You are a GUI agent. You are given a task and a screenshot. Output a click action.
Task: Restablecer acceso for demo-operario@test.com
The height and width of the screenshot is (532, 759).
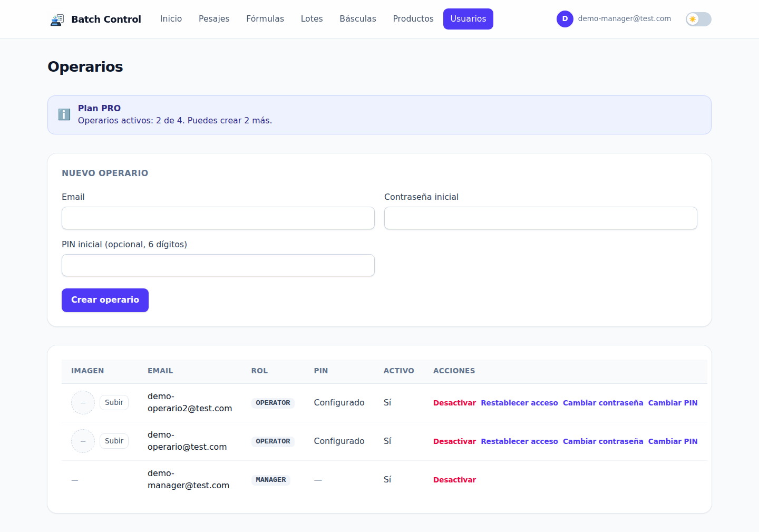tap(519, 441)
